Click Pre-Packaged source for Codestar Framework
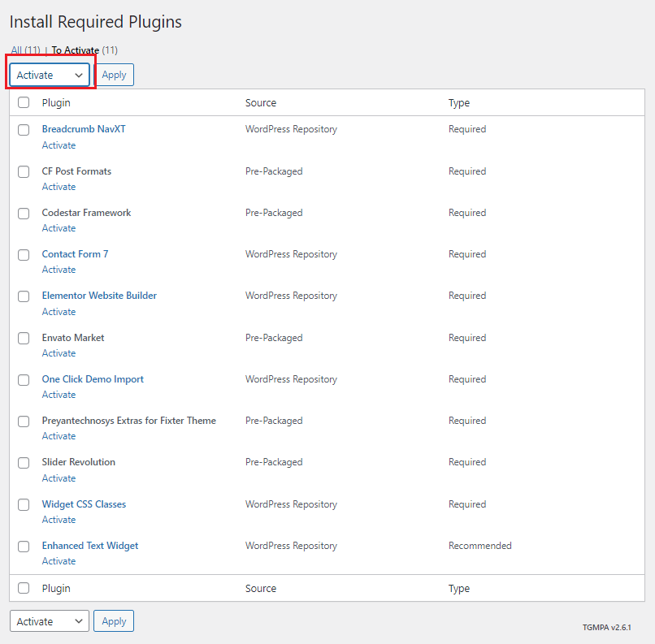655x644 pixels. tap(274, 213)
